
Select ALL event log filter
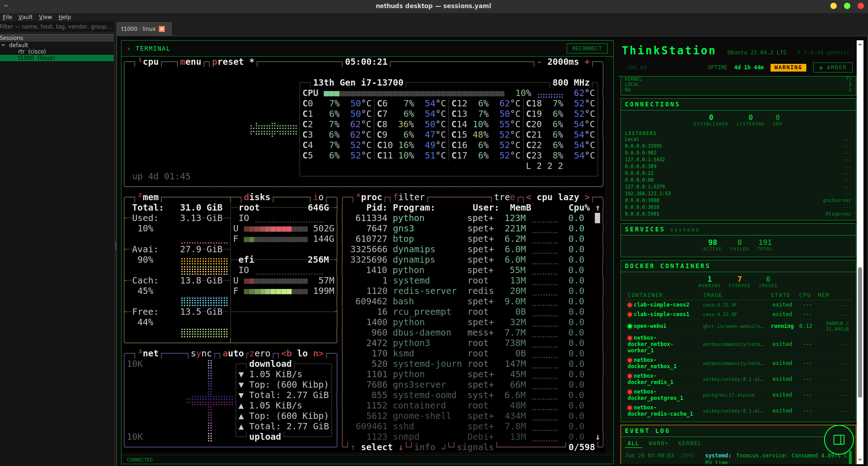pyautogui.click(x=633, y=443)
